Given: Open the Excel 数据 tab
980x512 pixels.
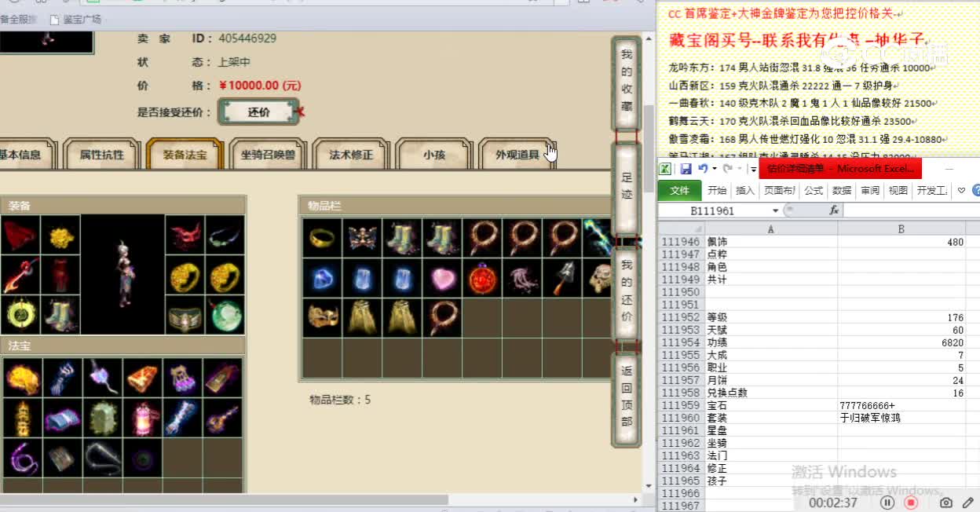Looking at the screenshot, I should pos(842,190).
